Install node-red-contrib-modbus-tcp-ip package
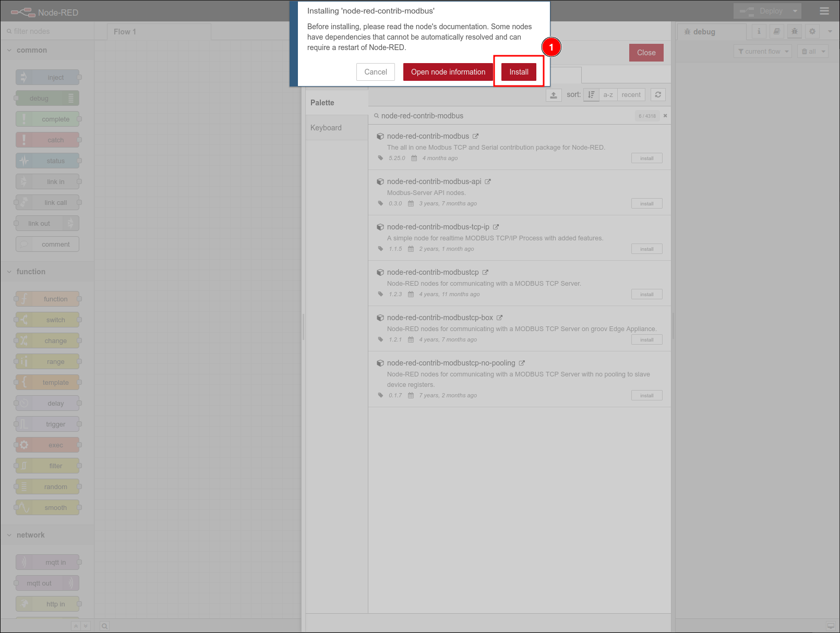840x633 pixels. pos(647,249)
